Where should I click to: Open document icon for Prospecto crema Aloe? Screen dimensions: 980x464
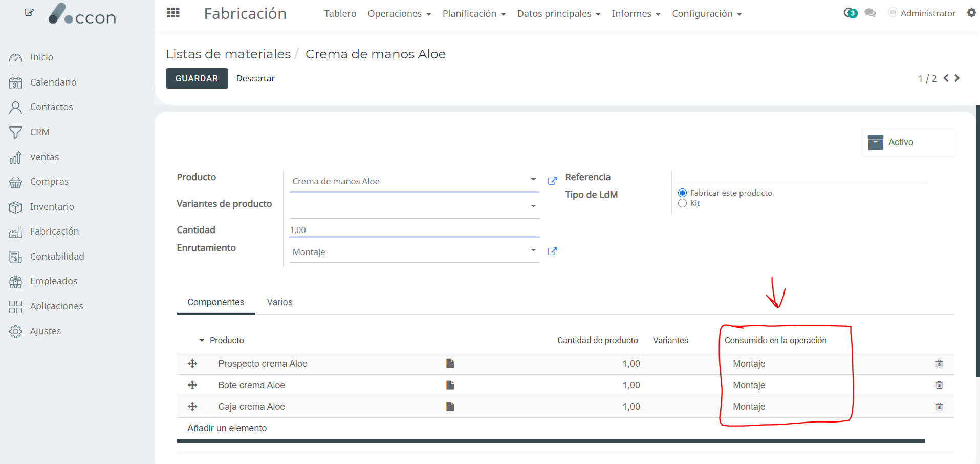(x=450, y=364)
